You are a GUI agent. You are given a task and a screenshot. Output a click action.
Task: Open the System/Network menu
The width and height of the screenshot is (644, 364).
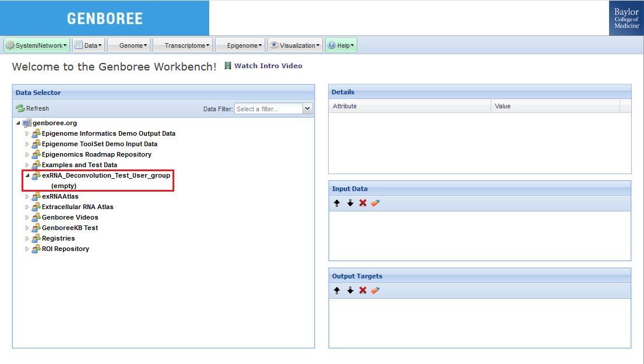[x=37, y=45]
